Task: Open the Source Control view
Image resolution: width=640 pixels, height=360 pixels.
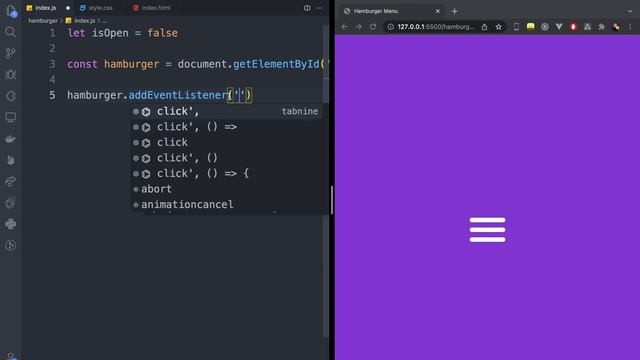Action: tap(11, 53)
